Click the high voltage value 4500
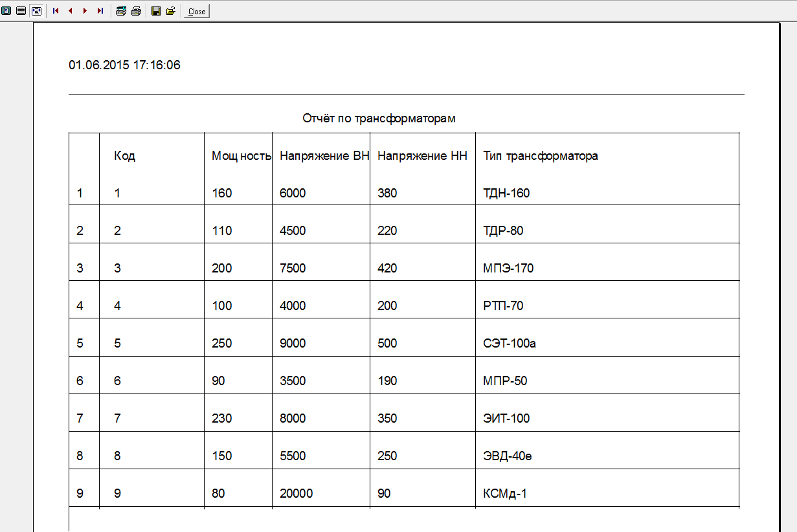Image resolution: width=797 pixels, height=532 pixels. (293, 230)
